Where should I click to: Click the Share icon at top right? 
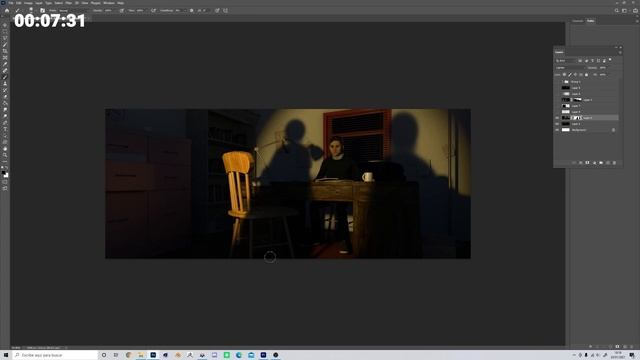[636, 11]
